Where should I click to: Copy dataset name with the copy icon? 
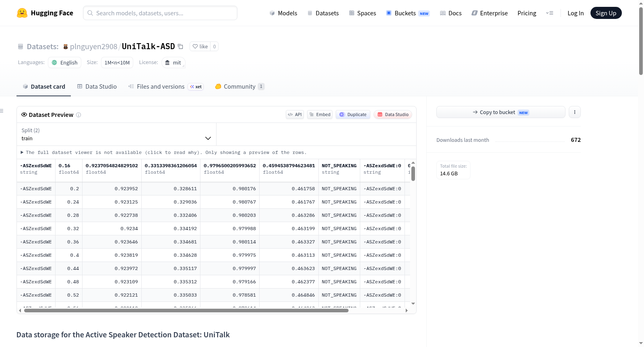coord(180,46)
